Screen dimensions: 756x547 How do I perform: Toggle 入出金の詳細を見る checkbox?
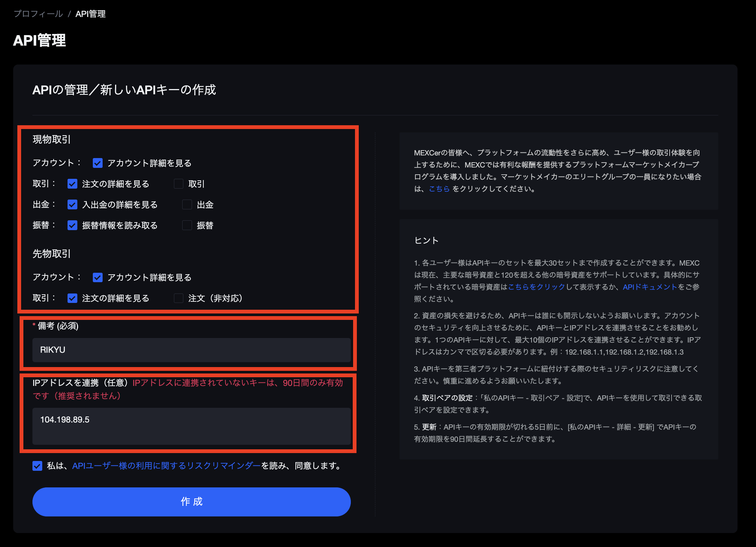click(x=72, y=204)
